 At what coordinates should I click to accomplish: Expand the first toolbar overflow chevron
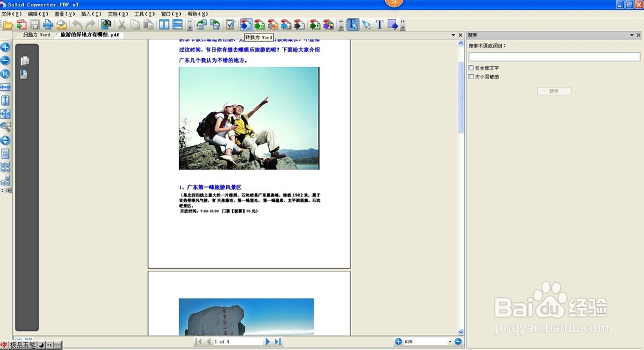[x=189, y=26]
